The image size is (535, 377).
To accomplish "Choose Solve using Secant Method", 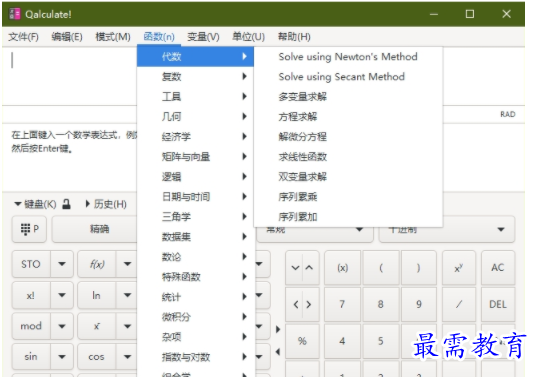I will tap(348, 77).
